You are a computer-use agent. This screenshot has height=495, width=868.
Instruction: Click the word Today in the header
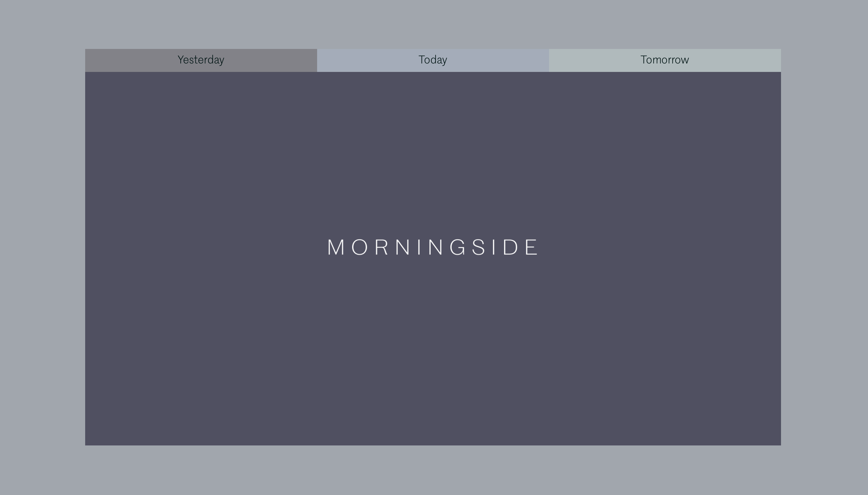[432, 60]
